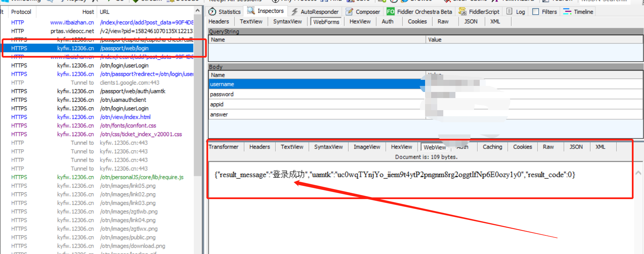Sort sessions by the Protocol column
This screenshot has height=254, width=644.
click(x=21, y=12)
